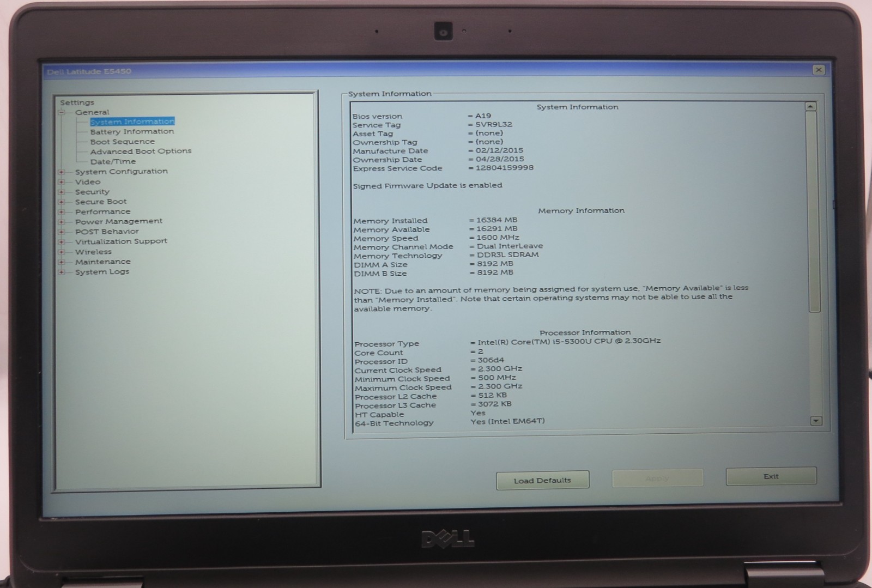Click the Memory Information heading
The width and height of the screenshot is (872, 588).
pos(582,210)
